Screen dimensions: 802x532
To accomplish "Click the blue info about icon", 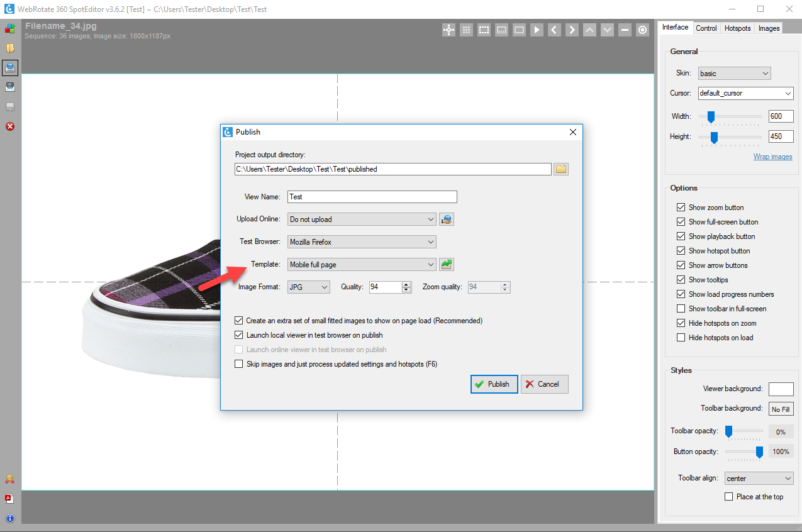I will click(10, 518).
